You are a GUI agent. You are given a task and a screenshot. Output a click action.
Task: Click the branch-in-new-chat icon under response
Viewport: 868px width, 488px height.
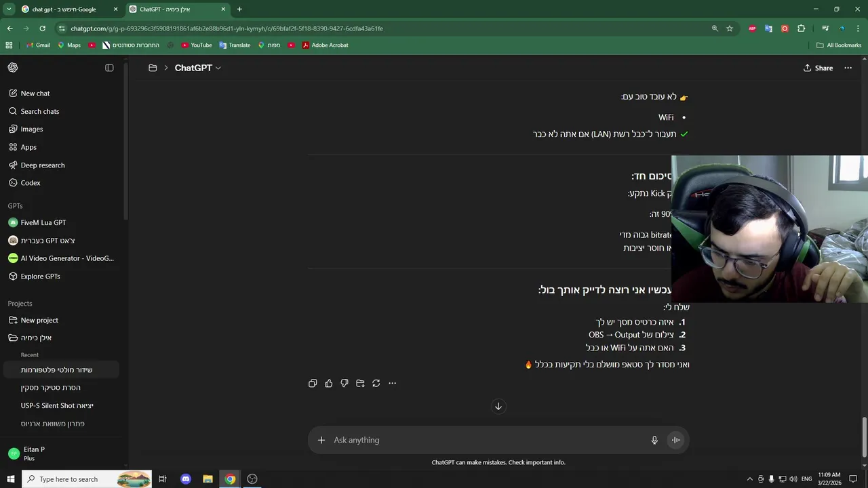(x=360, y=384)
